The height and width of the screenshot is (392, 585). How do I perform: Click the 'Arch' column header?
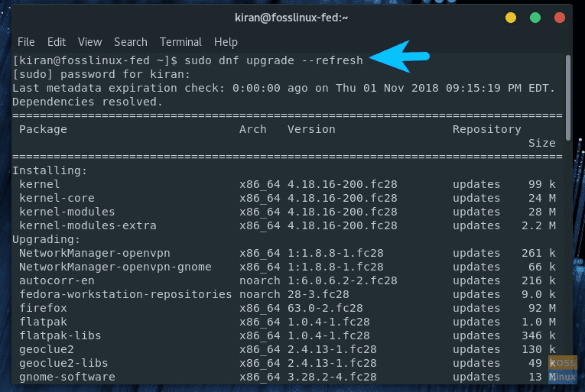click(x=253, y=129)
